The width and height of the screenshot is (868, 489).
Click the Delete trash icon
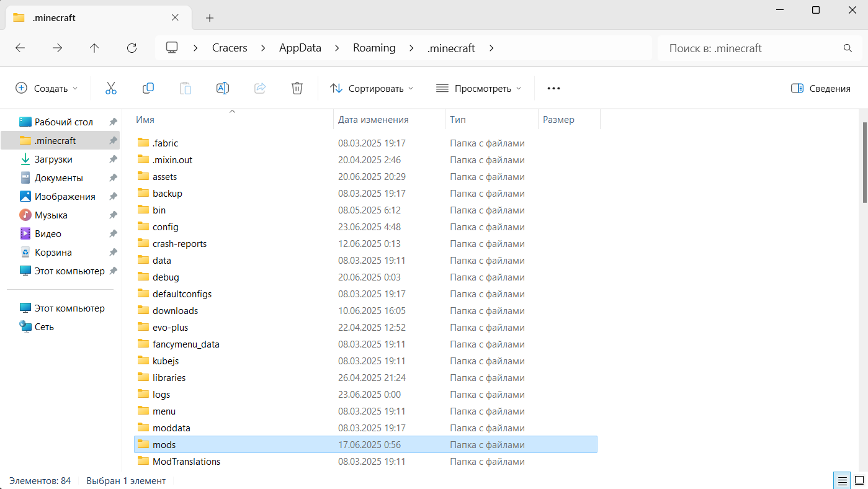[297, 88]
